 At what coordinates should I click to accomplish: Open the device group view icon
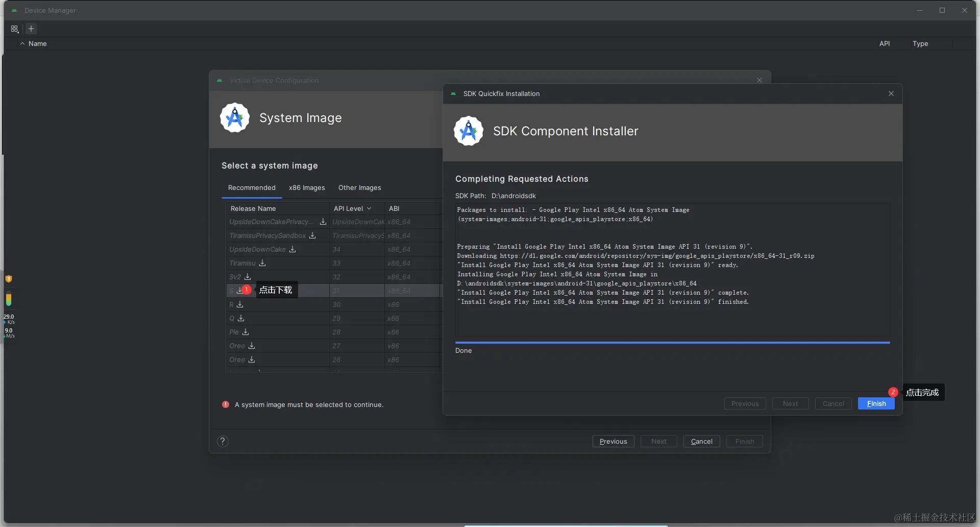pyautogui.click(x=14, y=29)
